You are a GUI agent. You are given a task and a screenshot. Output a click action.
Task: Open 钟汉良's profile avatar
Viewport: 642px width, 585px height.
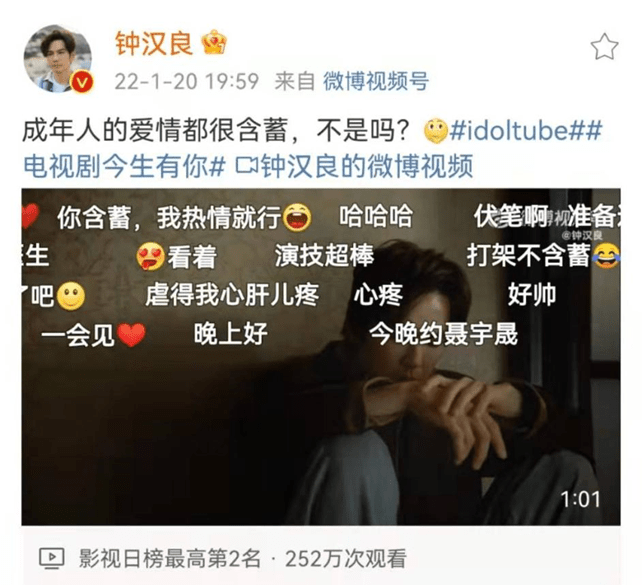[58, 59]
